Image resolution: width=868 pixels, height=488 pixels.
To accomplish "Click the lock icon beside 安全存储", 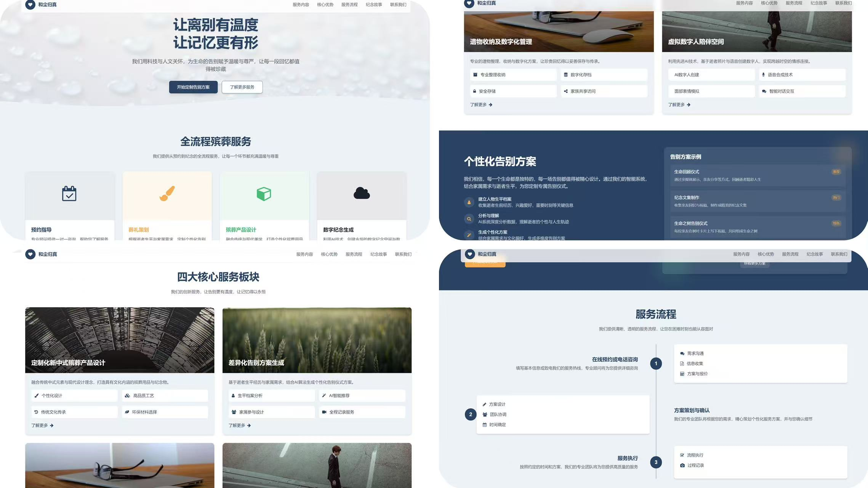I will (x=475, y=91).
